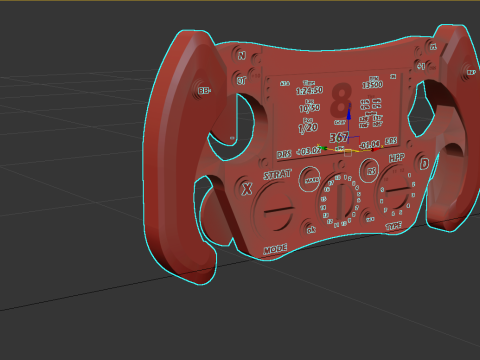Viewport: 480px width, 360px height.
Task: Click the STRAT rotary dial knob
Action: (x=274, y=210)
